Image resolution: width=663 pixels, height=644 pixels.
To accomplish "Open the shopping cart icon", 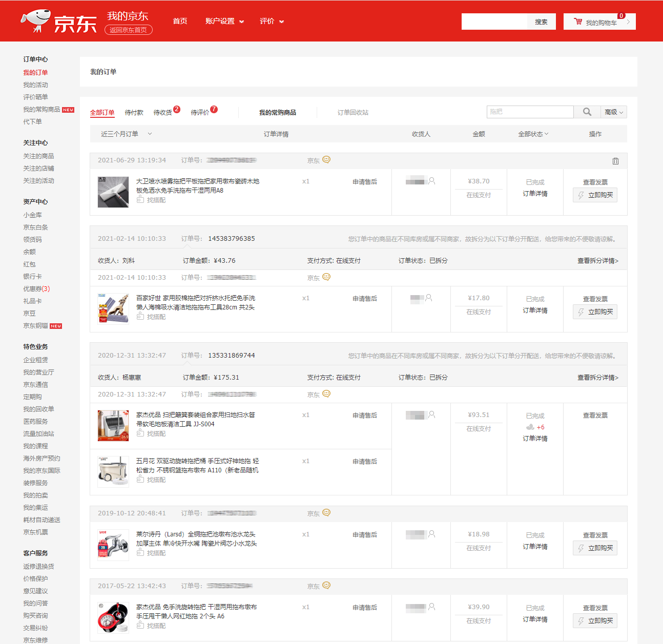I will (578, 22).
